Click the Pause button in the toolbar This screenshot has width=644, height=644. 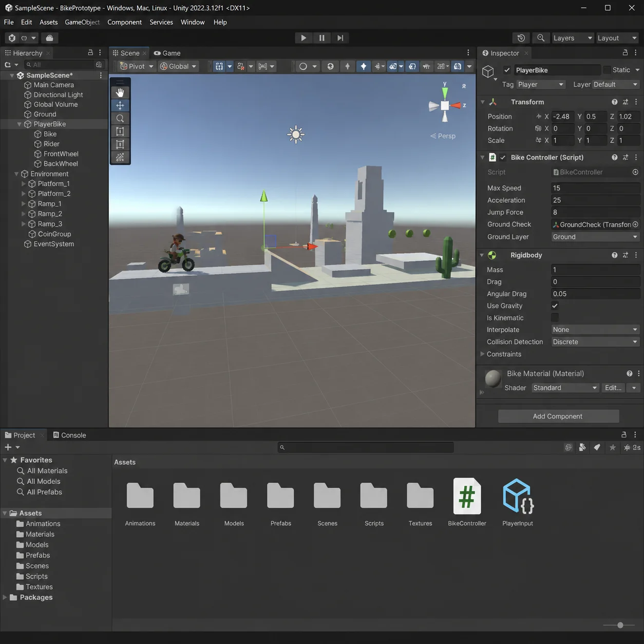click(322, 38)
